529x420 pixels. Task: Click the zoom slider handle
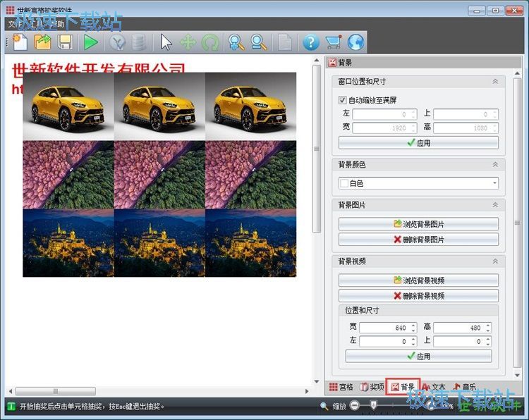(373, 404)
